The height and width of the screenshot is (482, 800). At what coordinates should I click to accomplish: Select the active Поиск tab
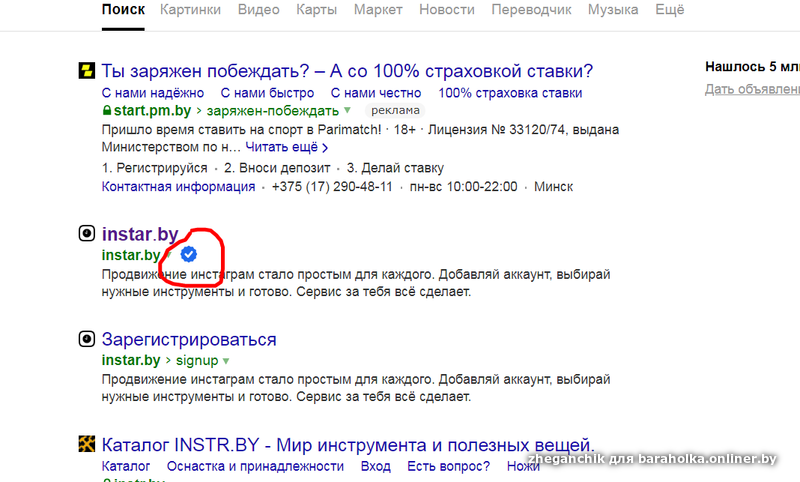(123, 10)
